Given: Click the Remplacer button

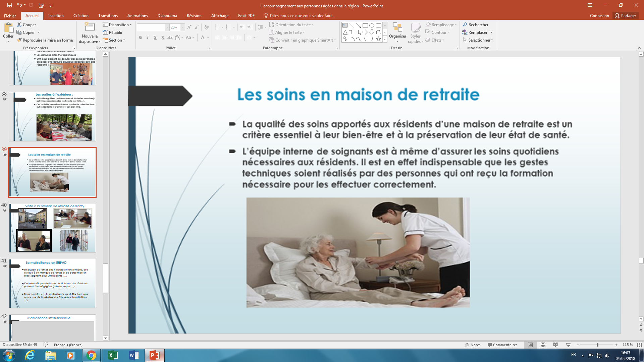Looking at the screenshot, I should (x=475, y=33).
